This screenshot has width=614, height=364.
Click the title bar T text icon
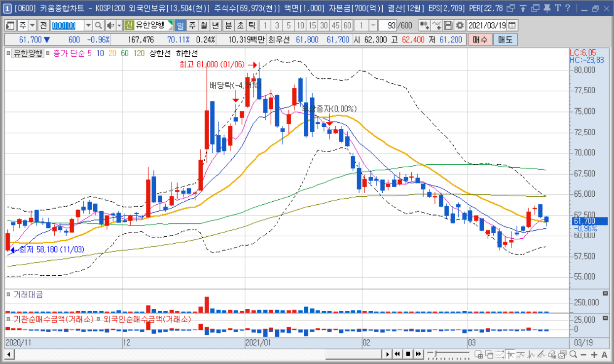pos(557,8)
